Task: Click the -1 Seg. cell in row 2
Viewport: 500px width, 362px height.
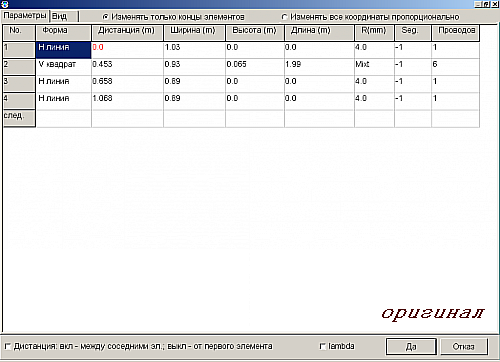Action: (413, 67)
